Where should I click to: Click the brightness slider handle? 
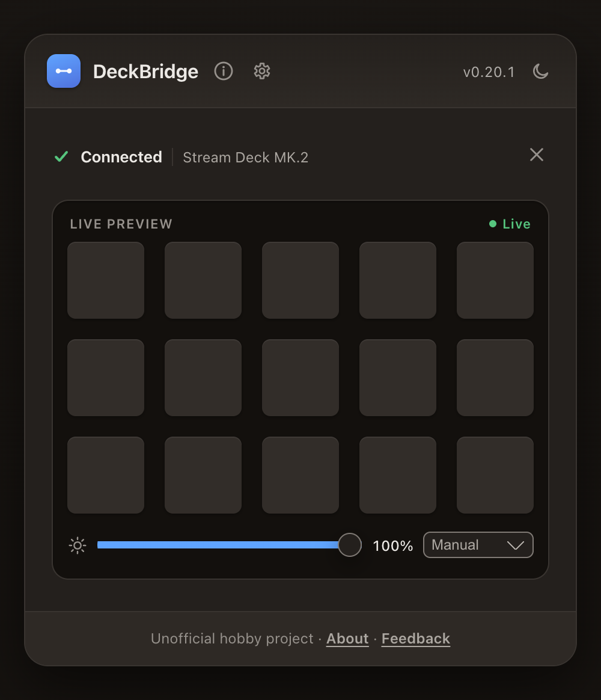point(349,545)
